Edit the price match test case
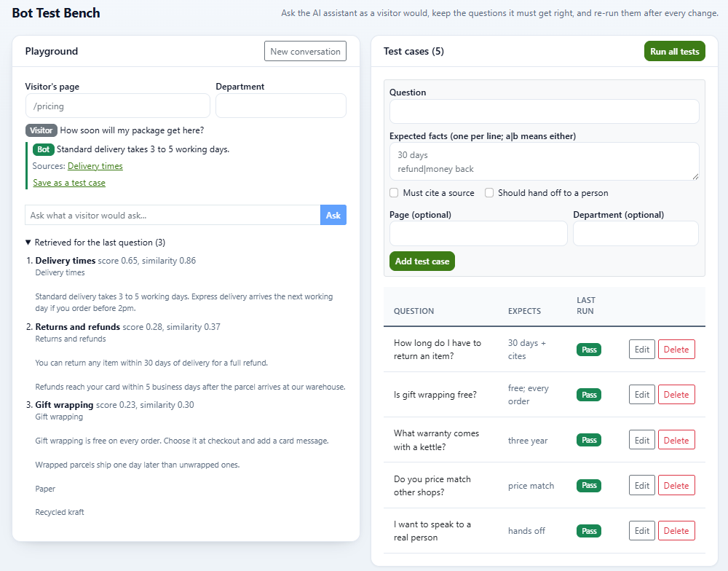728x571 pixels. click(641, 486)
